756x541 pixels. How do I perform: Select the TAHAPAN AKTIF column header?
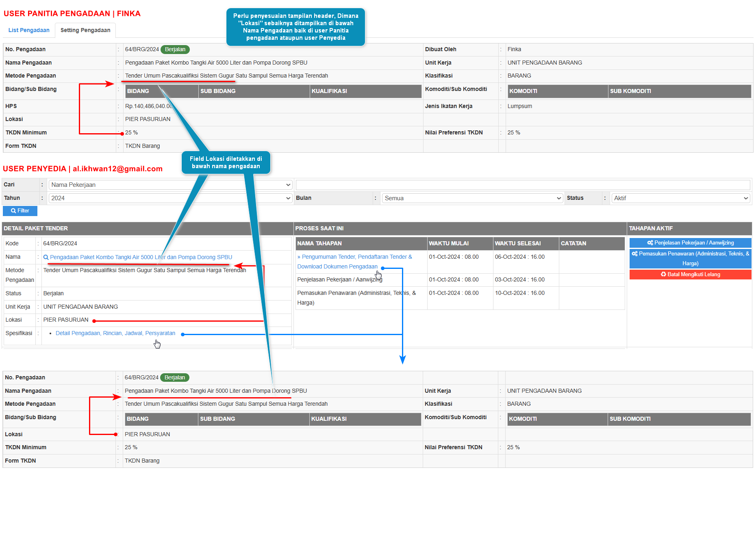pyautogui.click(x=690, y=228)
